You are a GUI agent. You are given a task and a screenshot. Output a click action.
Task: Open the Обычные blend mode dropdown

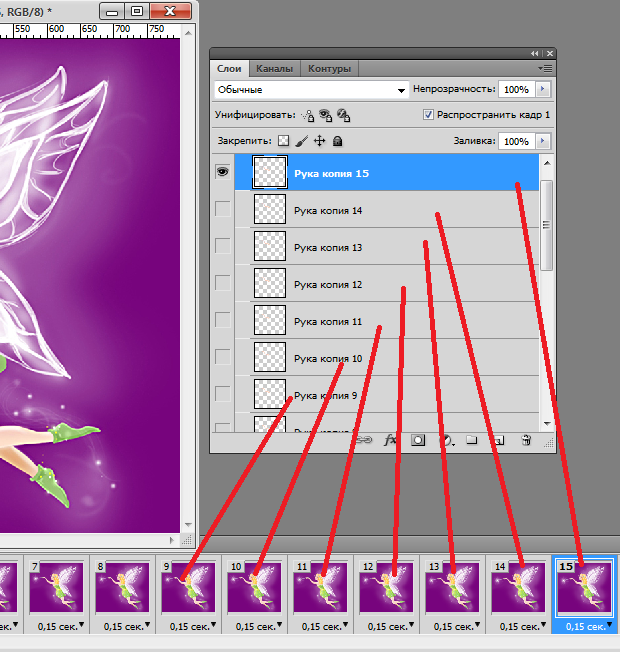pyautogui.click(x=311, y=90)
